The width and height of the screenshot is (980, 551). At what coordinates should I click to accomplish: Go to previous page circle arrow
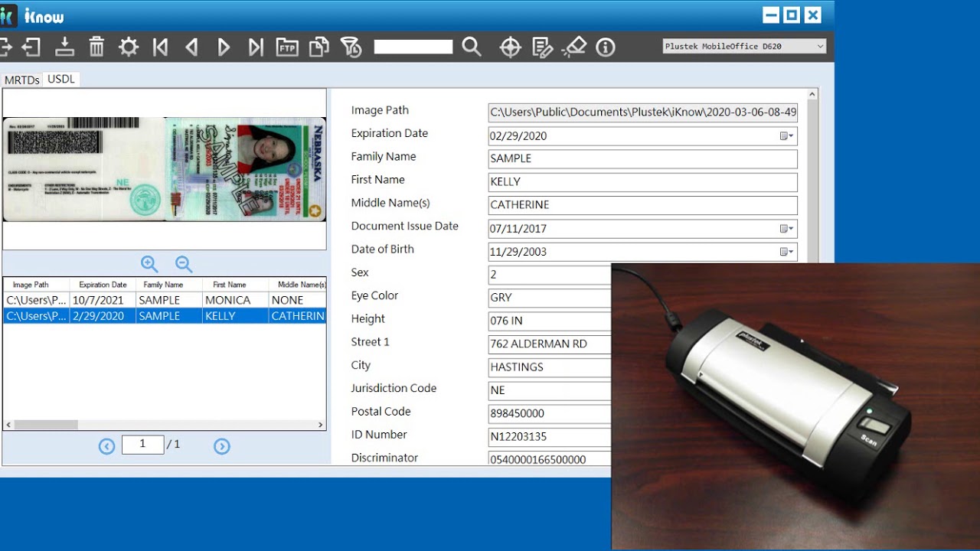pos(106,446)
